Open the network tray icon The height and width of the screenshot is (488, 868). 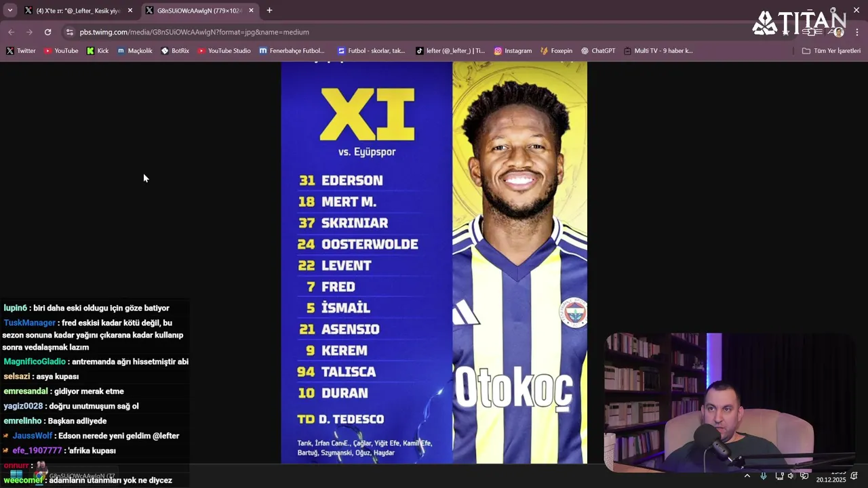click(779, 476)
